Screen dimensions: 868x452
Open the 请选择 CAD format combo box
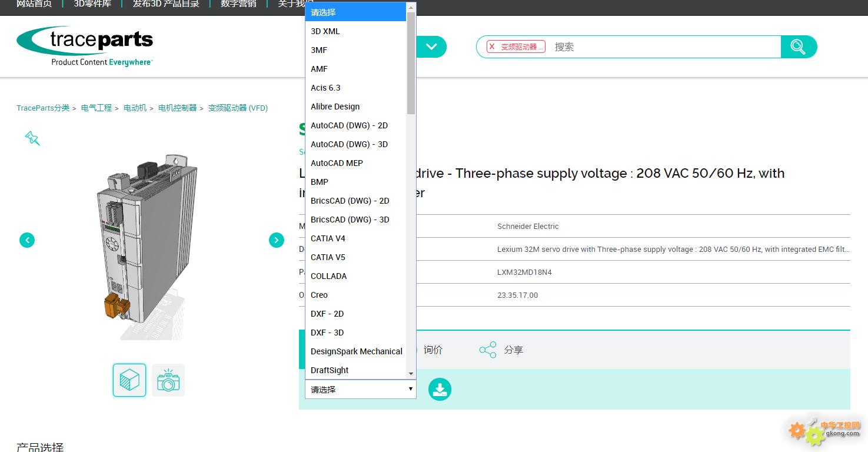361,390
